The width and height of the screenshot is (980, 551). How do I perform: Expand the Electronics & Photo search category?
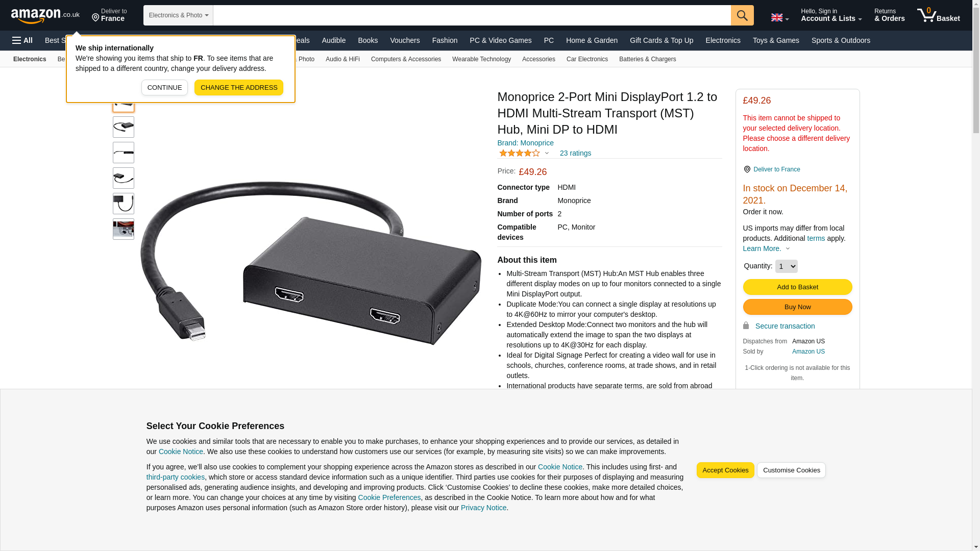coord(178,15)
